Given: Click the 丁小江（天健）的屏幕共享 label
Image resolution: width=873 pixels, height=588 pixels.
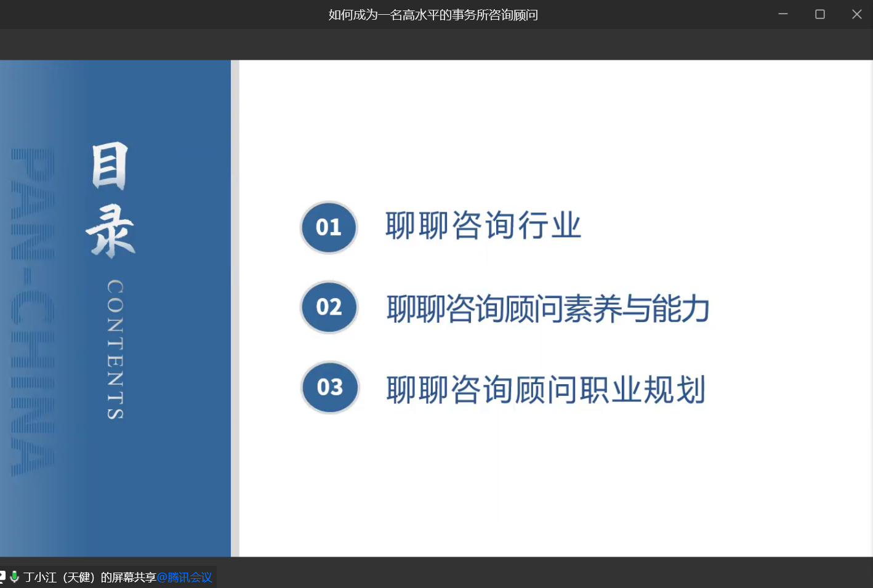Looking at the screenshot, I should [x=90, y=578].
